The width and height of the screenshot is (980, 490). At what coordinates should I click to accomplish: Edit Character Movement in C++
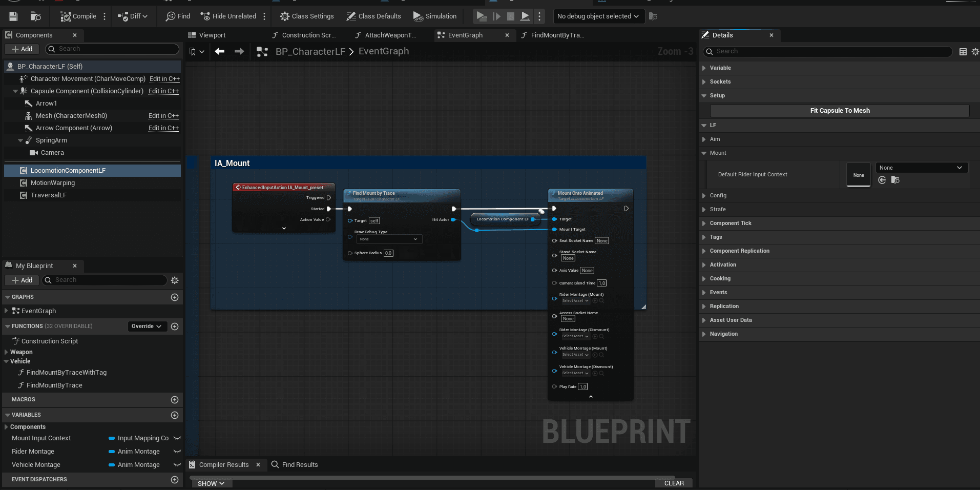point(164,79)
